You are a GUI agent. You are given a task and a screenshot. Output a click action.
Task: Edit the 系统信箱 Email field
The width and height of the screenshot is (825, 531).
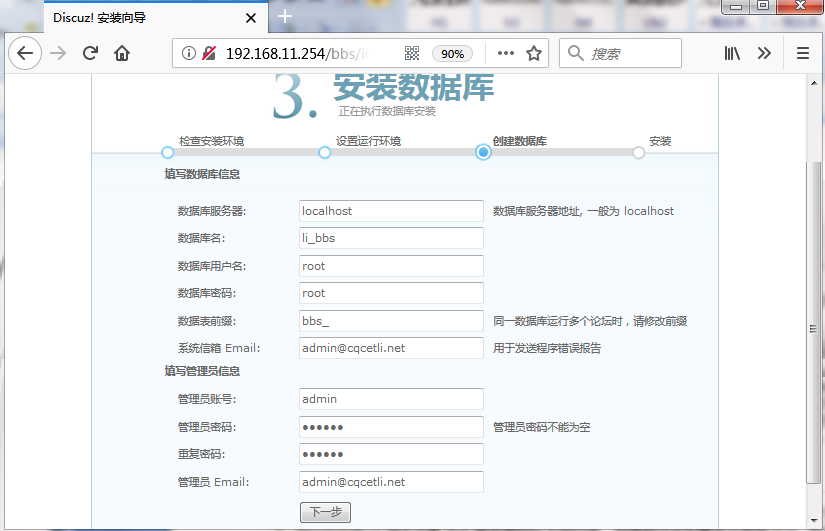[391, 348]
